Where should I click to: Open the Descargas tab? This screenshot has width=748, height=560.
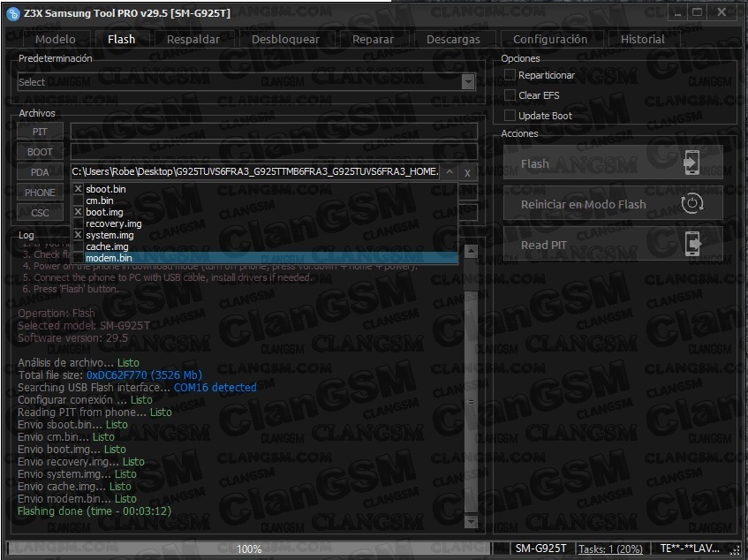(x=453, y=39)
